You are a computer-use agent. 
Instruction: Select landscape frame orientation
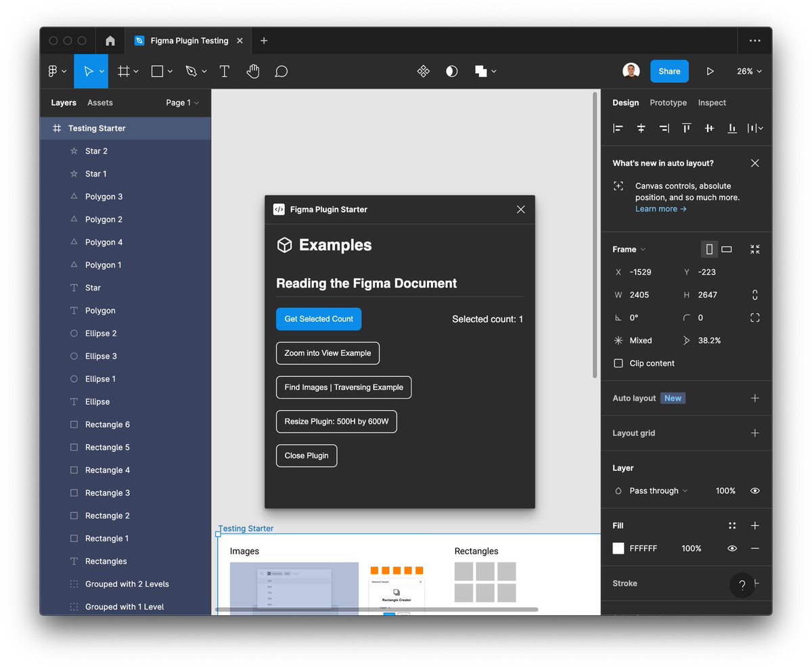pos(727,249)
